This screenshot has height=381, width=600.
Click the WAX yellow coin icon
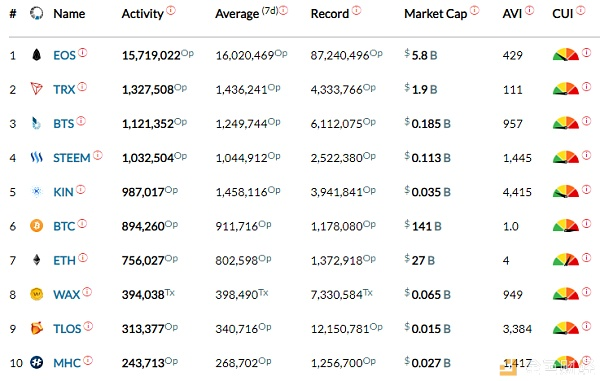[x=36, y=294]
